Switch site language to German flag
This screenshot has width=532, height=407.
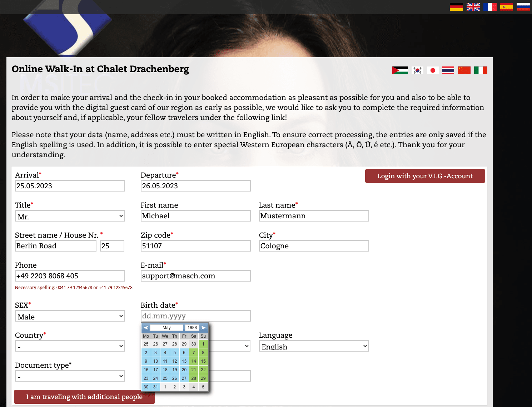(x=456, y=6)
